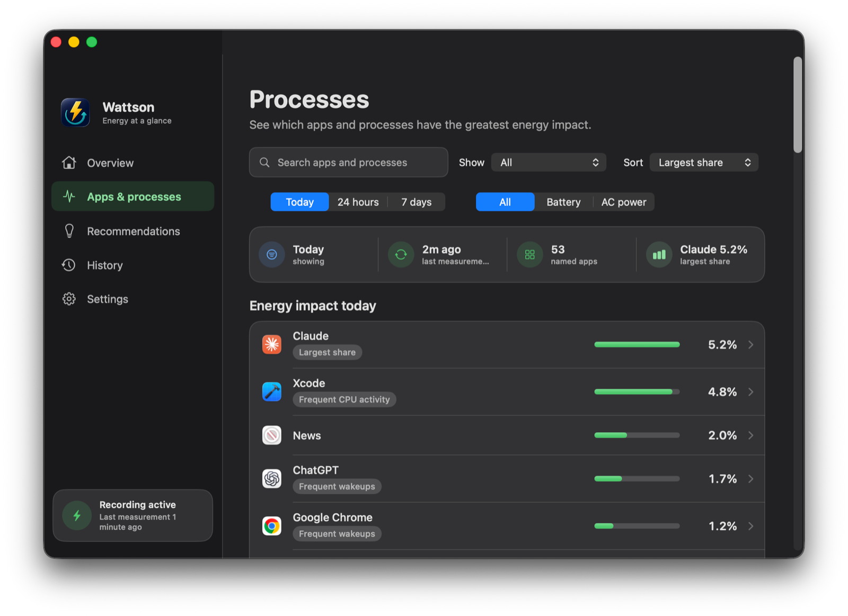Viewport: 848px width, 616px height.
Task: Click the grid icon beside 53 named apps
Action: [530, 255]
